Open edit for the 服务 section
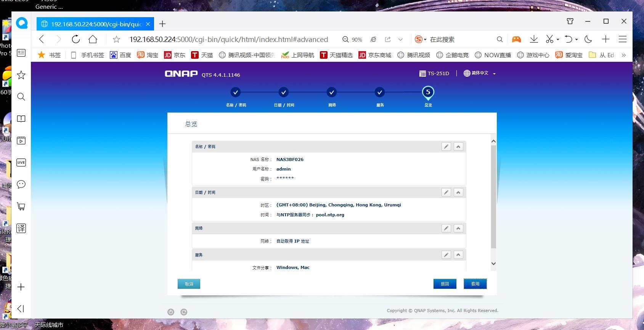This screenshot has height=330, width=644. tap(446, 255)
